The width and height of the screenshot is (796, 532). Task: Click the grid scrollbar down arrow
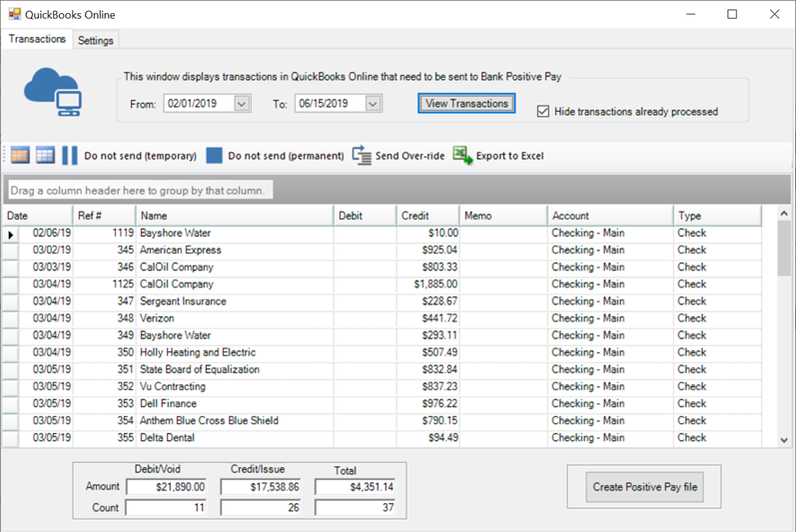[784, 440]
